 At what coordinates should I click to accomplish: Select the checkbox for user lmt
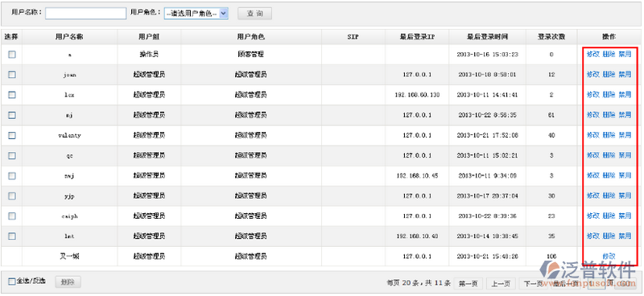tap(12, 236)
